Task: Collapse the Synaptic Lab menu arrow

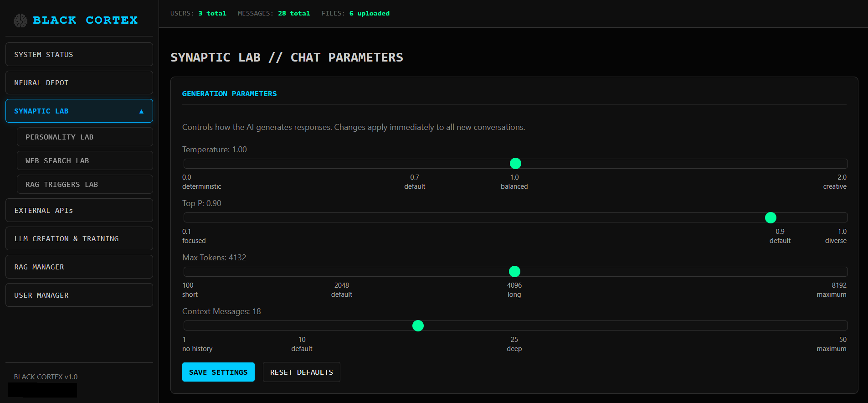Action: [x=141, y=111]
